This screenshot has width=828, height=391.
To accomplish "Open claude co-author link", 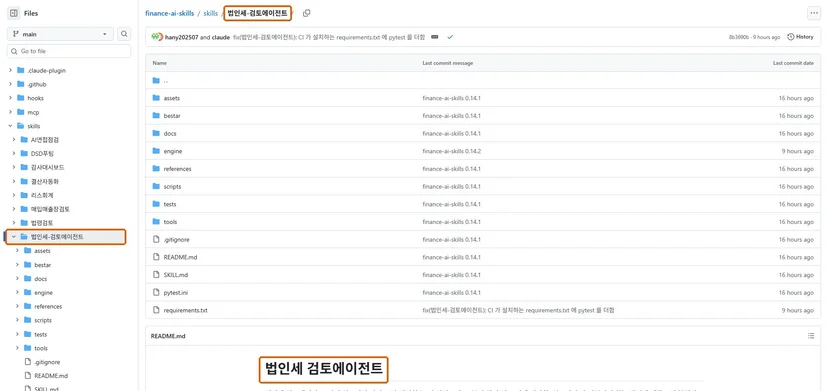I will click(220, 37).
